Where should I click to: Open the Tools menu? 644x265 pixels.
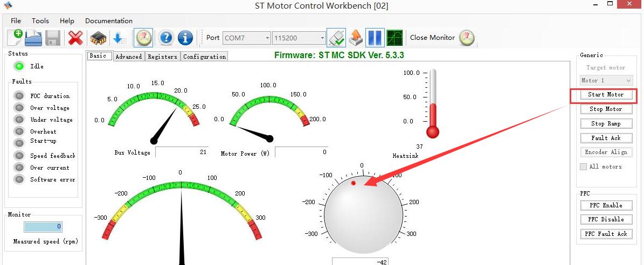(40, 20)
